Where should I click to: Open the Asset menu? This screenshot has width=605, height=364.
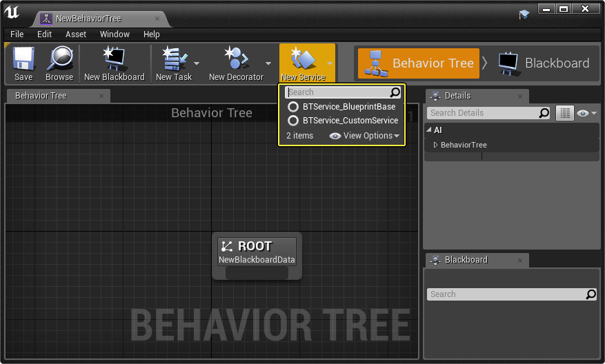(x=76, y=34)
